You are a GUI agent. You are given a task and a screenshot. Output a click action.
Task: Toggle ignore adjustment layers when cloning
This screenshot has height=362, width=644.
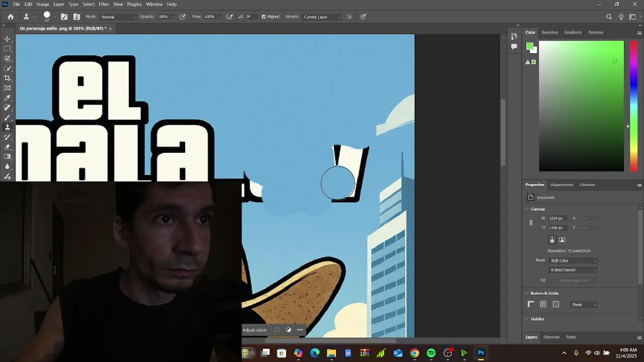point(350,17)
